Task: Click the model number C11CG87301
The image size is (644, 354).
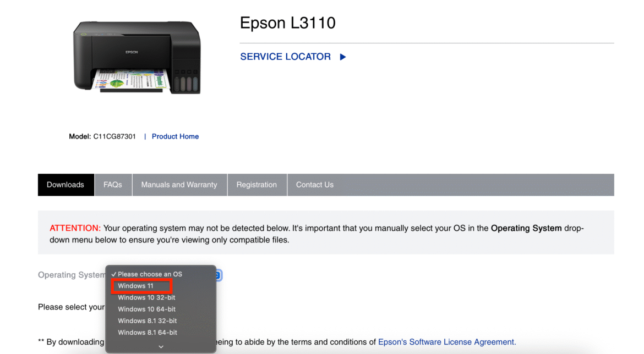Action: click(114, 136)
